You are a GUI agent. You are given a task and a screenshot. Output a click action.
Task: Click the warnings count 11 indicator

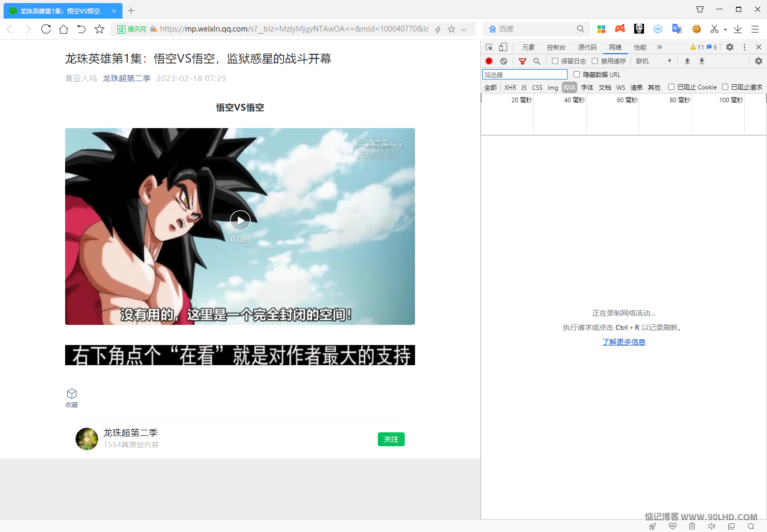pyautogui.click(x=697, y=47)
